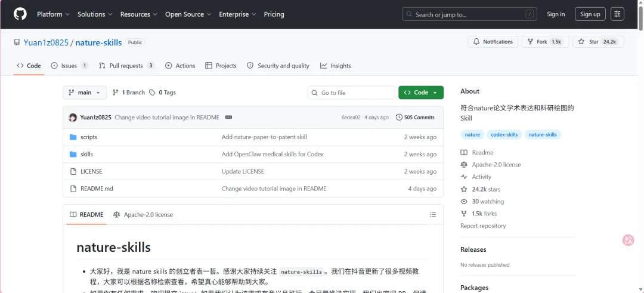Expand the Platform menu
This screenshot has height=293, width=644.
pyautogui.click(x=53, y=14)
